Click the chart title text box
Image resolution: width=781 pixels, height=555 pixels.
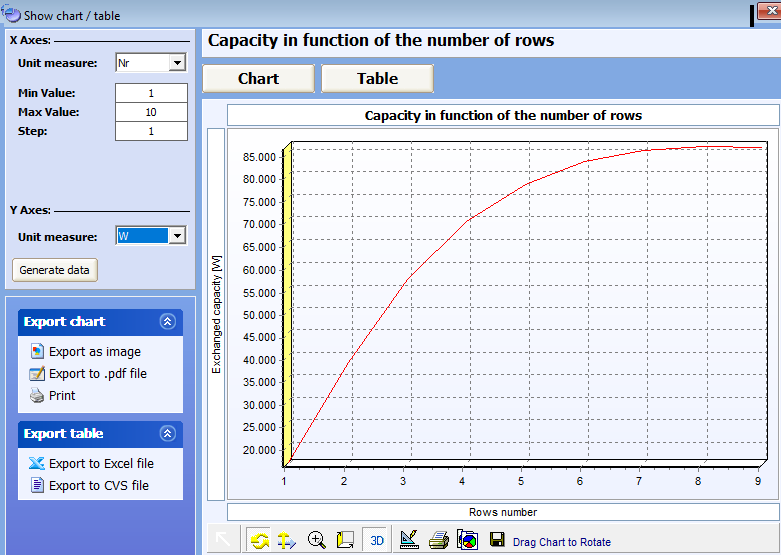tap(503, 115)
